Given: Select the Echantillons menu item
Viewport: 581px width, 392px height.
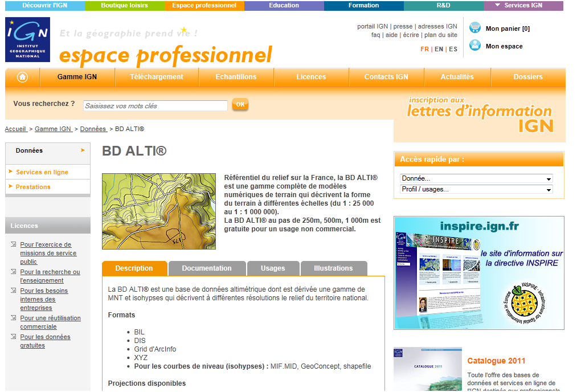Looking at the screenshot, I should point(236,77).
